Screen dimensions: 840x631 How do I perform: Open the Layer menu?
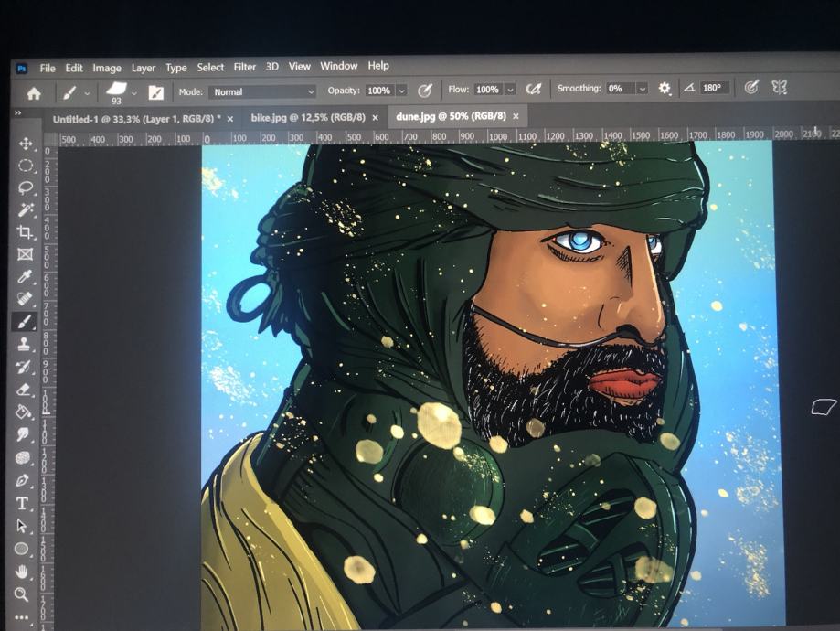pyautogui.click(x=143, y=68)
